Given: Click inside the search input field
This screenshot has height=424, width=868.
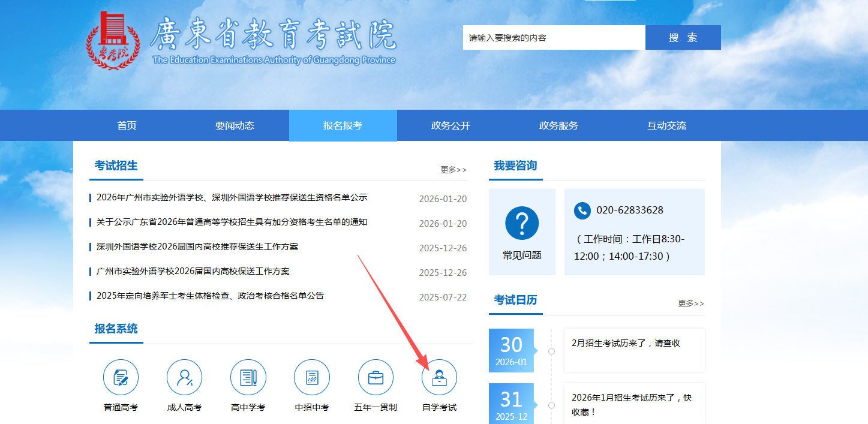Looking at the screenshot, I should (552, 37).
